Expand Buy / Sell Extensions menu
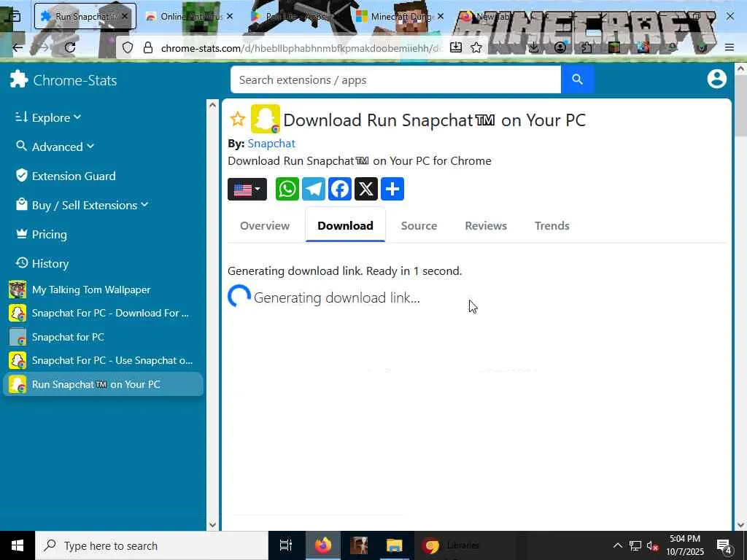The image size is (747, 560). (82, 205)
